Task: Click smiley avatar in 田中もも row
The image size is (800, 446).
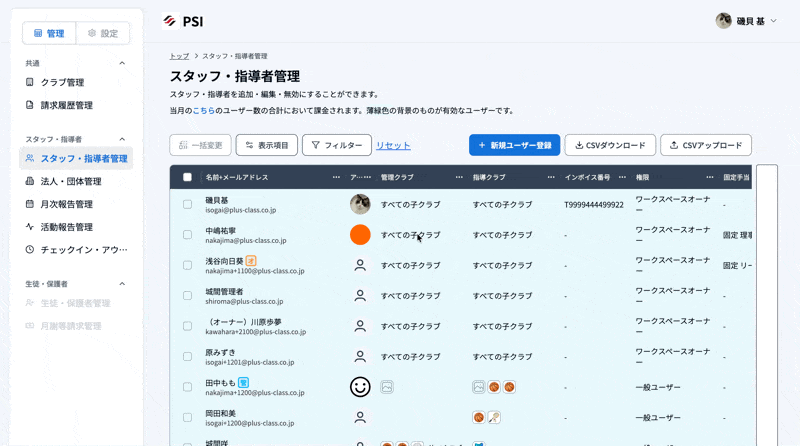Action: (x=360, y=387)
